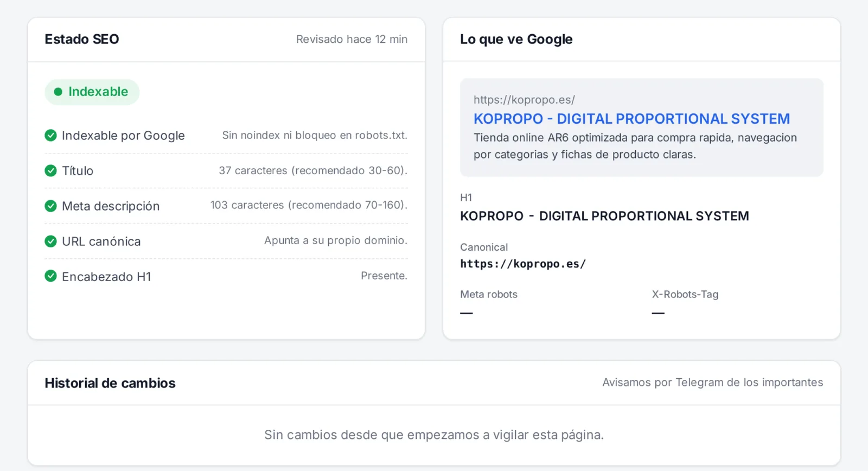Click the 'Presente.' status text
The width and height of the screenshot is (868, 471).
pyautogui.click(x=384, y=276)
